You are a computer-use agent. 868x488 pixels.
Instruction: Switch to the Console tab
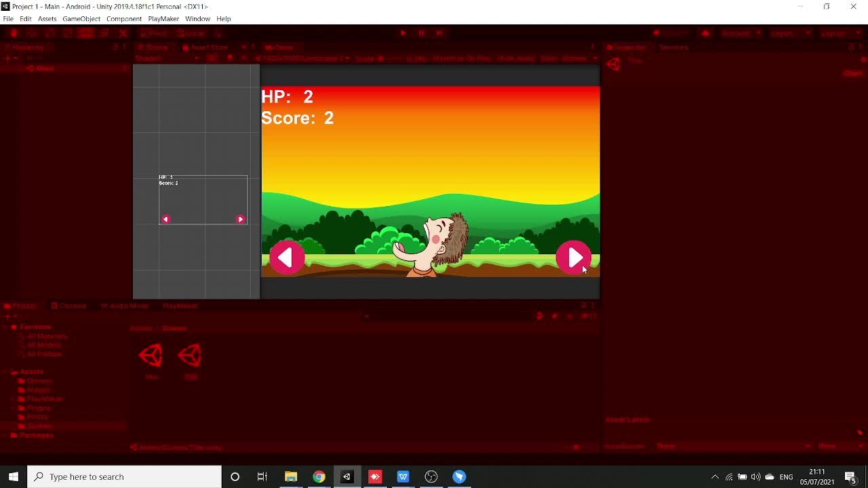point(68,306)
